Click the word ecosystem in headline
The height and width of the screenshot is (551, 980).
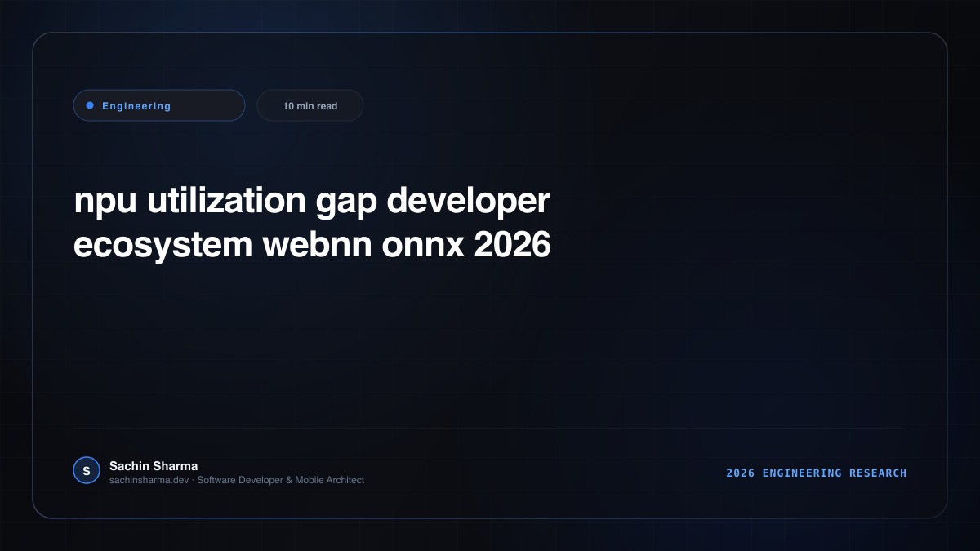[163, 246]
